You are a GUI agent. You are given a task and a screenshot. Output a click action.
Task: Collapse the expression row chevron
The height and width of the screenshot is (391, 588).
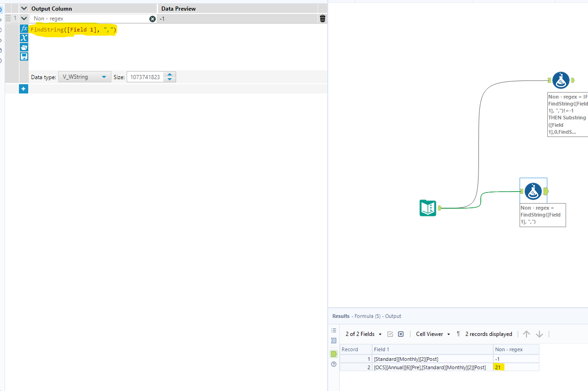pos(24,19)
